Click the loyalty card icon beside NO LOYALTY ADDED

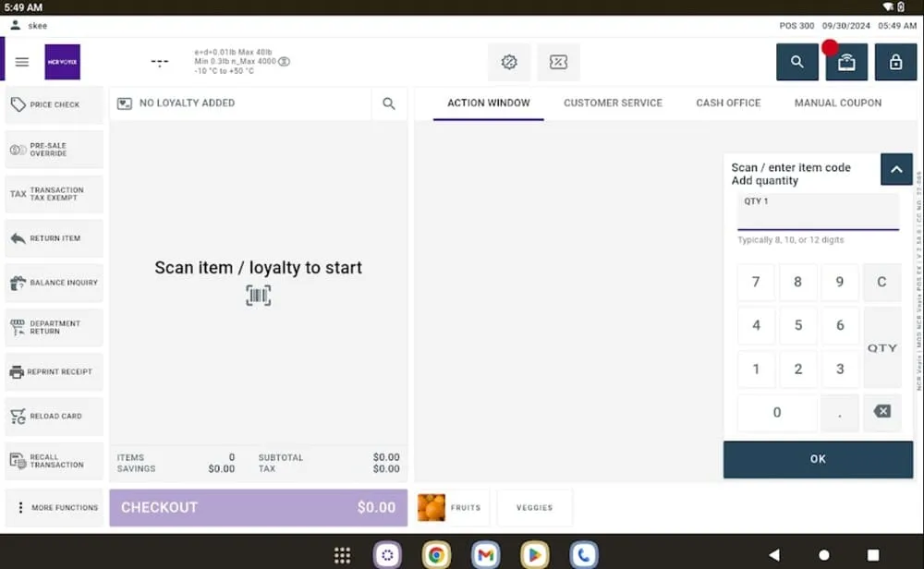(x=125, y=103)
